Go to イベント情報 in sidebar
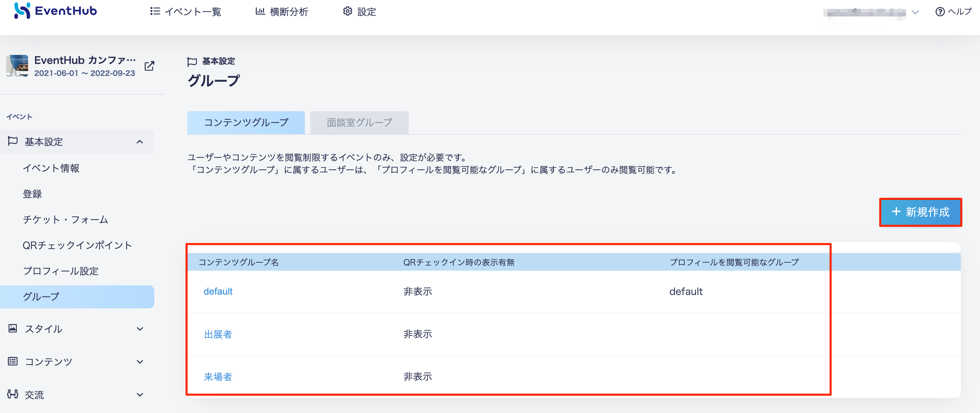980x413 pixels. [x=51, y=168]
